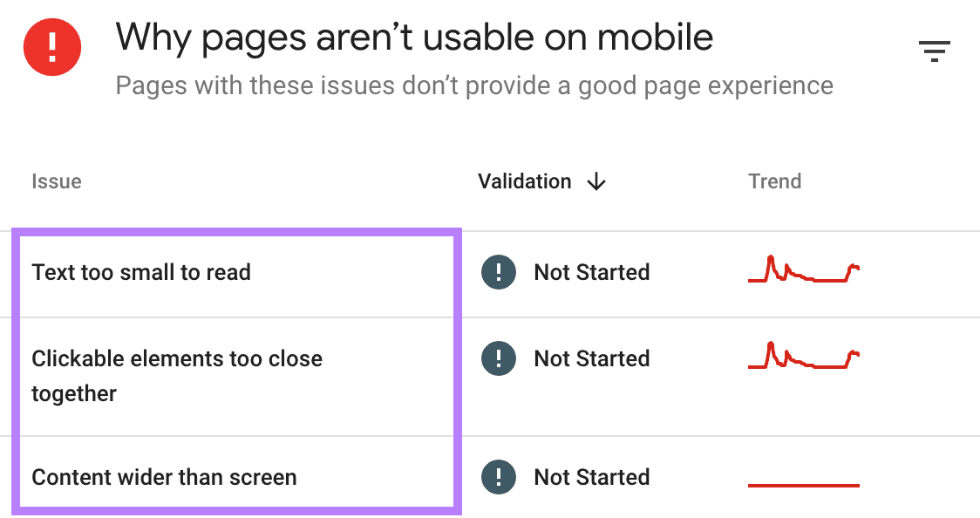Click the flat trend line for 'Content wider than screen'

tap(802, 486)
